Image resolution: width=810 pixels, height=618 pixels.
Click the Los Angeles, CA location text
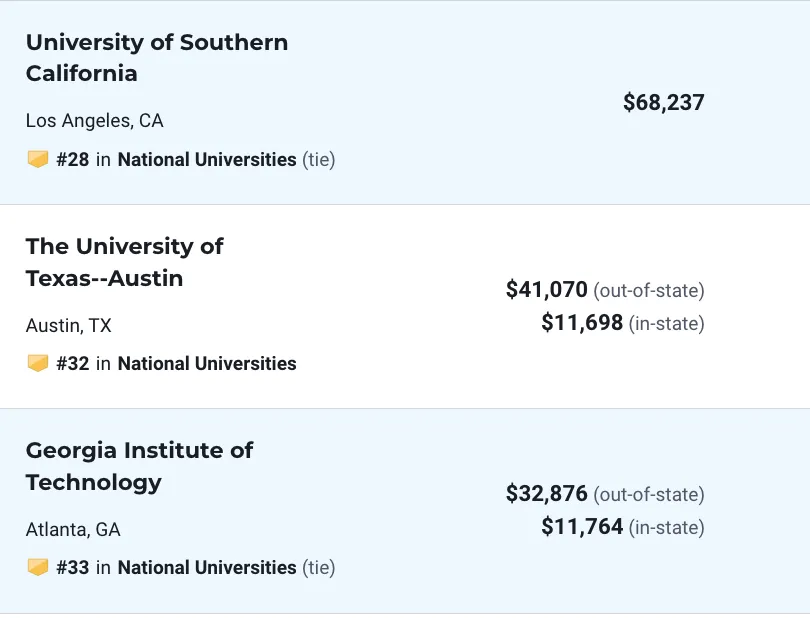95,120
